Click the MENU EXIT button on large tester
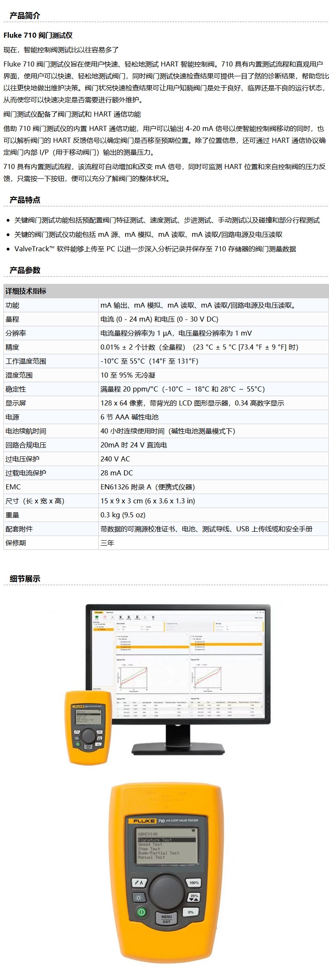Viewport: 329px width, 980px height. pyautogui.click(x=166, y=919)
